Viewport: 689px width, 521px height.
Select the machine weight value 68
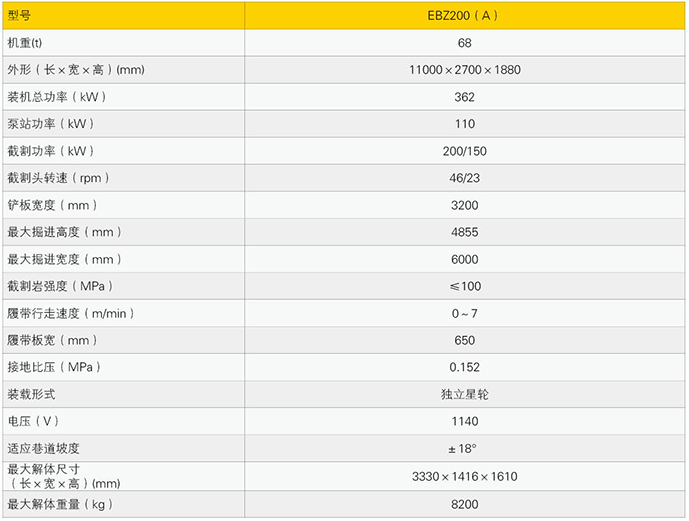464,43
